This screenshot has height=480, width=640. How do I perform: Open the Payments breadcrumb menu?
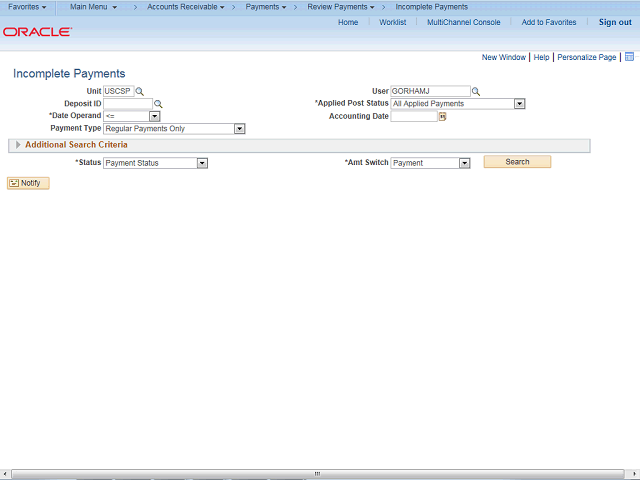click(266, 7)
